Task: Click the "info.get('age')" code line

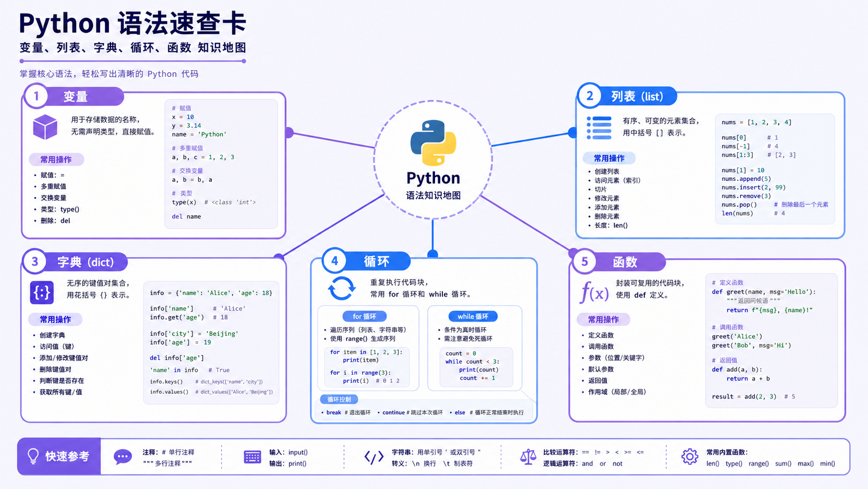Action: 177,317
